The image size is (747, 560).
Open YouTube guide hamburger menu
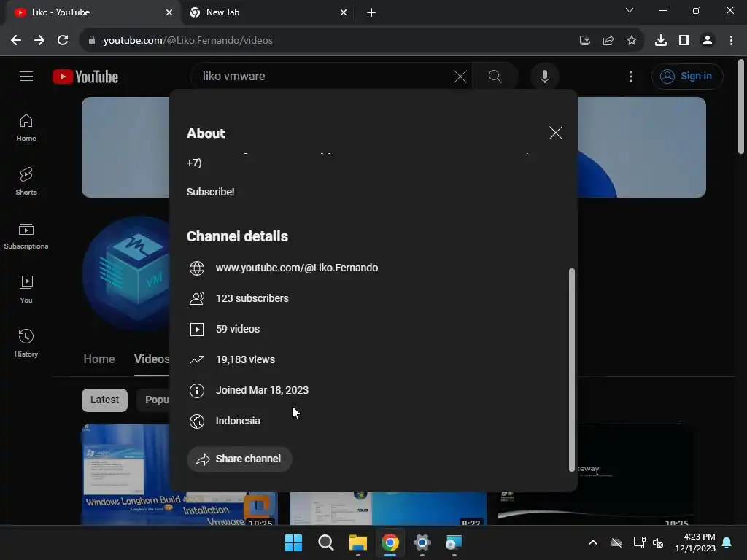[x=26, y=76]
